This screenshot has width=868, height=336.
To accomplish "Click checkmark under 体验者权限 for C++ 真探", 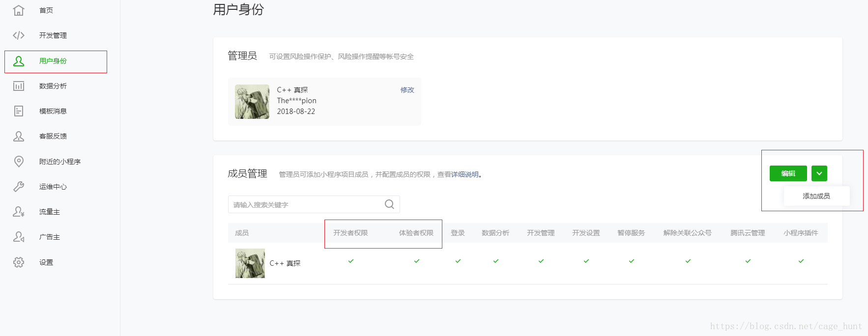I will tap(417, 261).
